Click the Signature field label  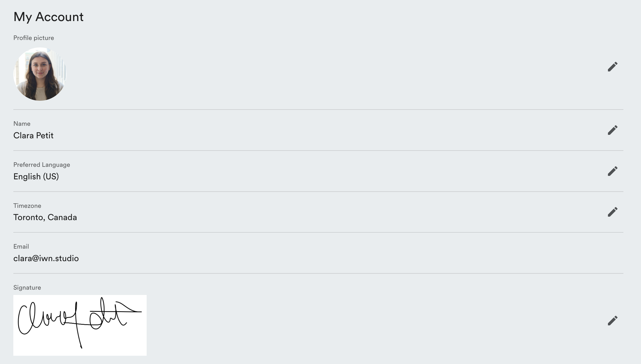click(x=27, y=288)
